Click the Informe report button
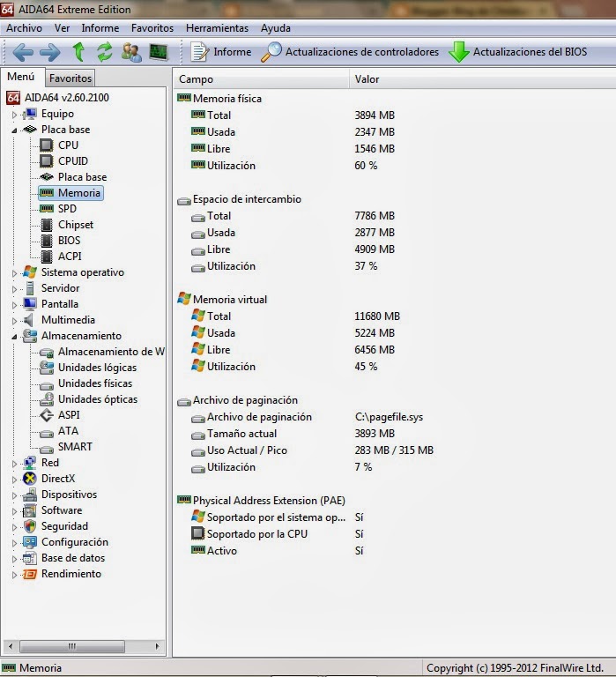 coord(221,52)
